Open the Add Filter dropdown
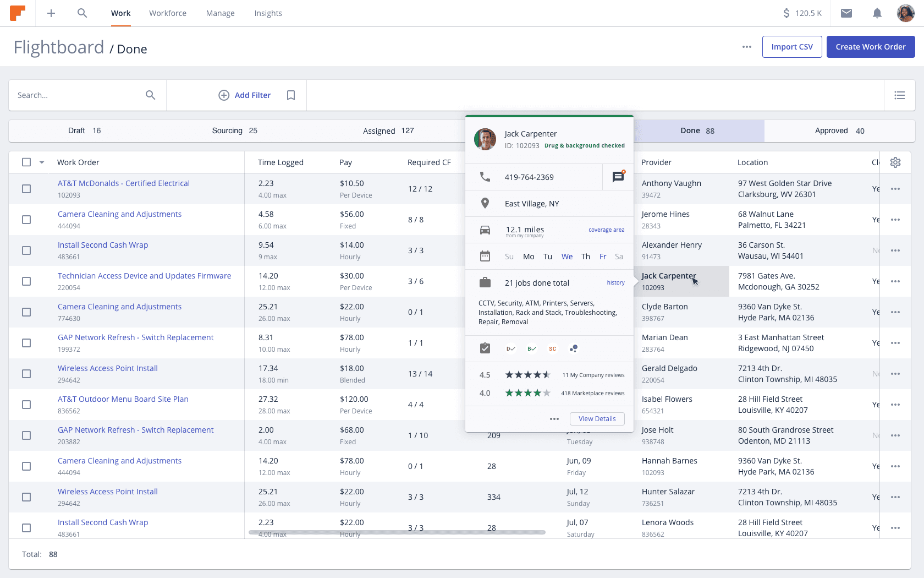This screenshot has width=924, height=578. tap(245, 95)
